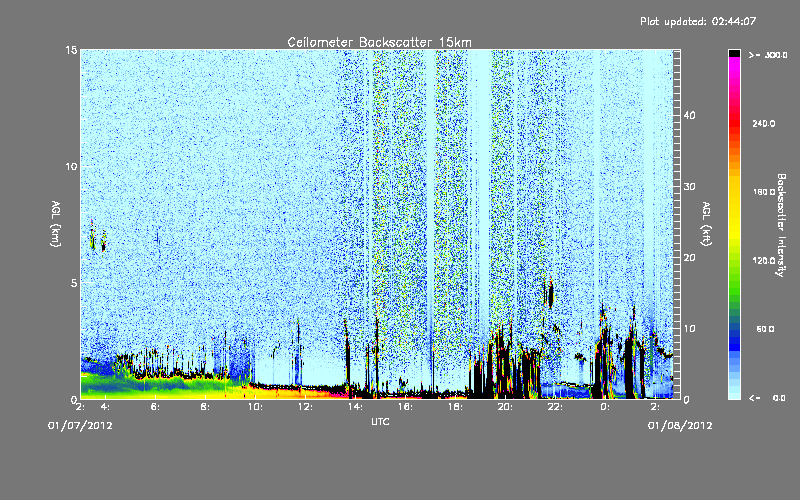Select the "120.0" colorbar value
Viewport: 800px width, 500px height.
coord(764,260)
